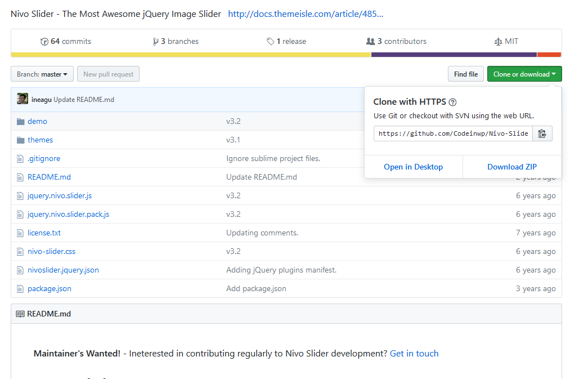588x379 pixels.
Task: Click the themes folder icon
Action: pos(21,140)
